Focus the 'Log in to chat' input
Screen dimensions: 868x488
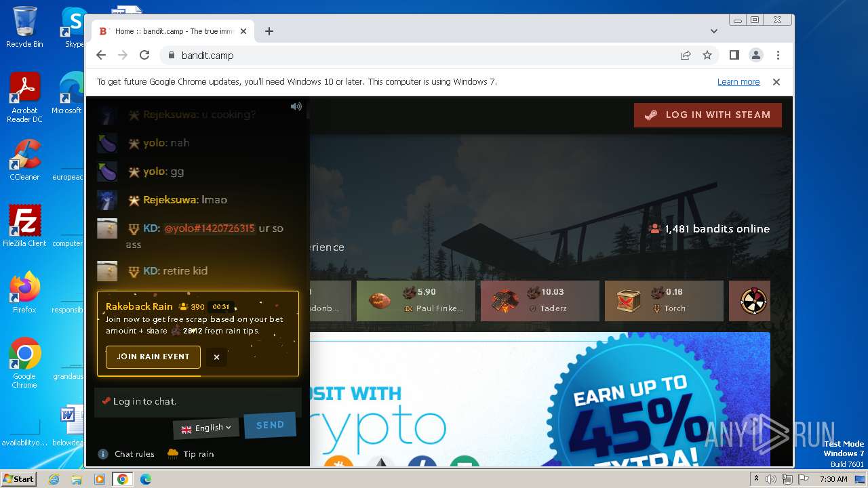point(197,401)
